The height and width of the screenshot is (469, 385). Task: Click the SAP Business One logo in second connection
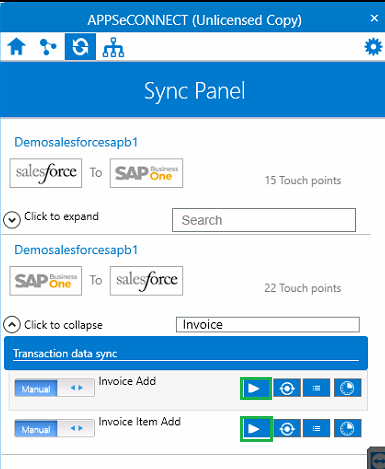coord(46,281)
